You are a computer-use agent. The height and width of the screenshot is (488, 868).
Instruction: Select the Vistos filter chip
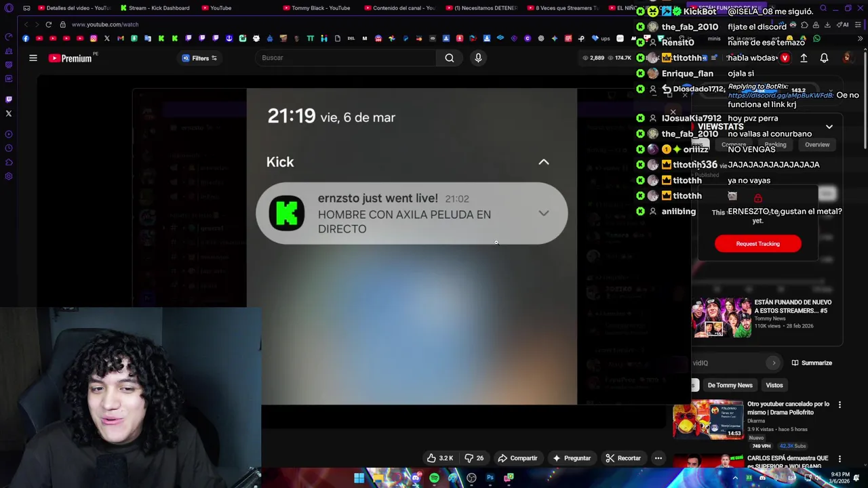(x=774, y=386)
